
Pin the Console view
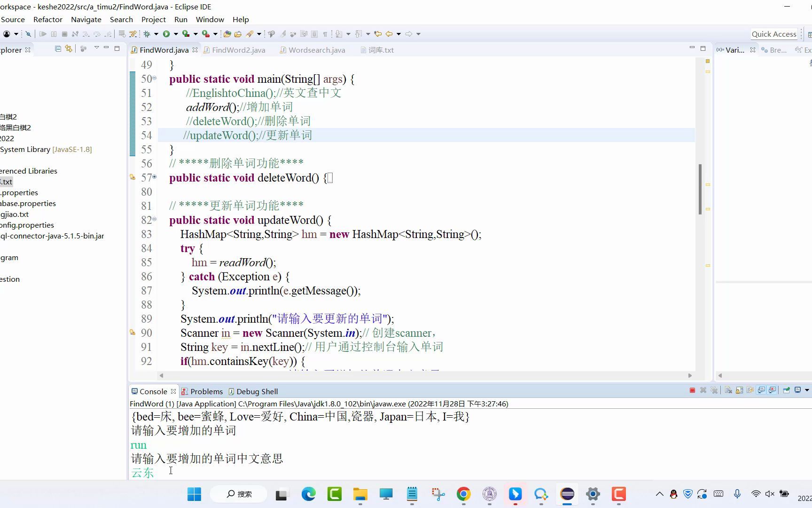(786, 390)
